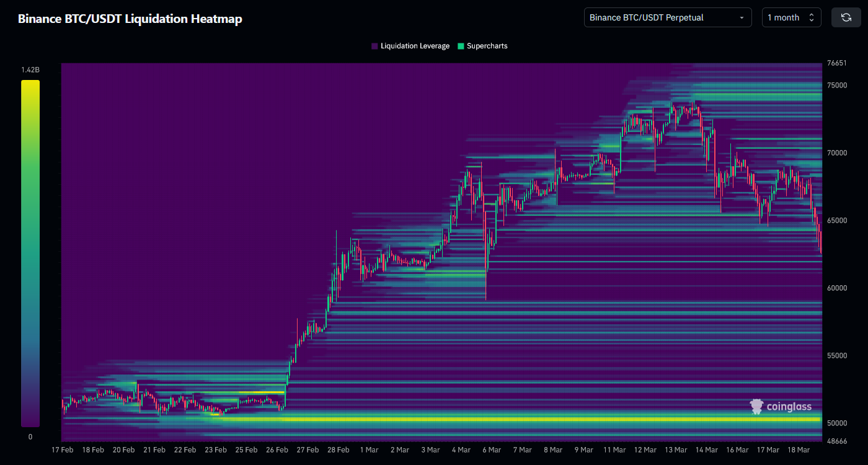Click the liquidation leverage color scale bar

pyautogui.click(x=30, y=253)
